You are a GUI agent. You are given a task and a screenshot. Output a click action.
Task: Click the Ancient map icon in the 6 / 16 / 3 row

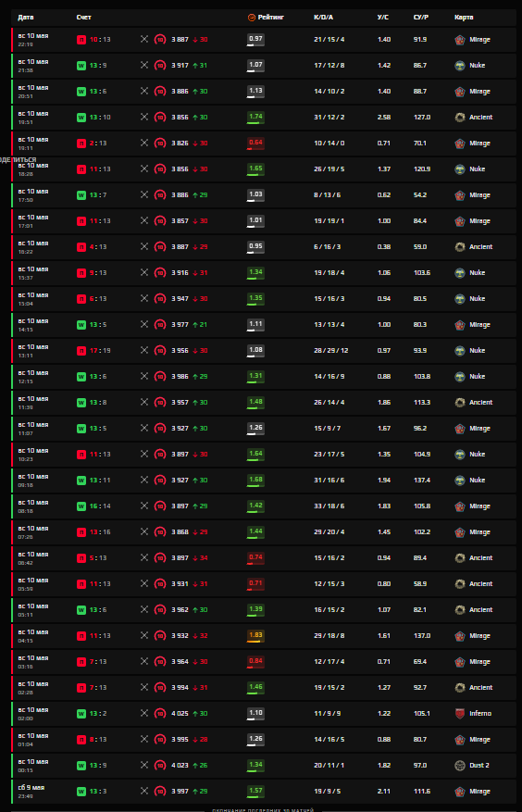(x=459, y=247)
